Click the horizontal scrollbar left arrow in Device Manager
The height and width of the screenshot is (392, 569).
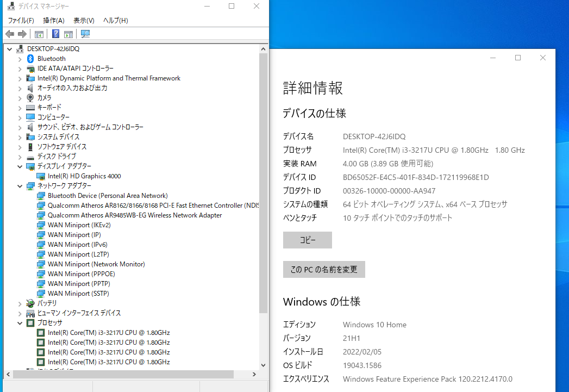pyautogui.click(x=8, y=374)
